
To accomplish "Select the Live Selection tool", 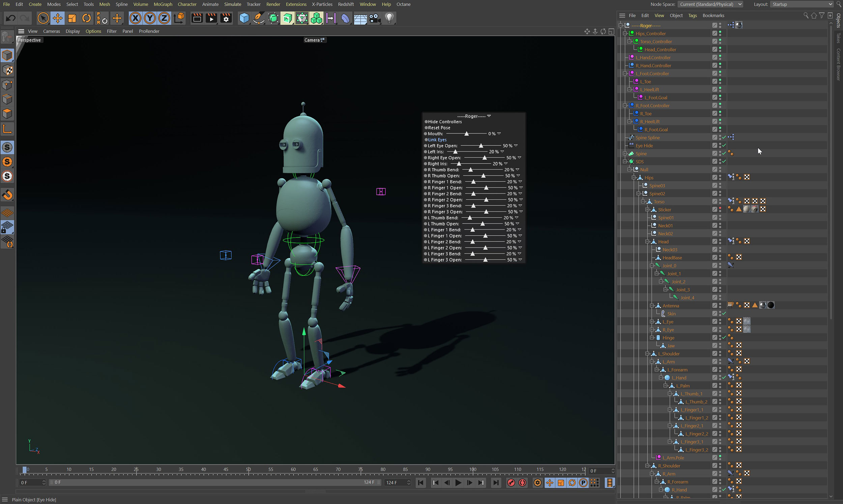I will [43, 18].
